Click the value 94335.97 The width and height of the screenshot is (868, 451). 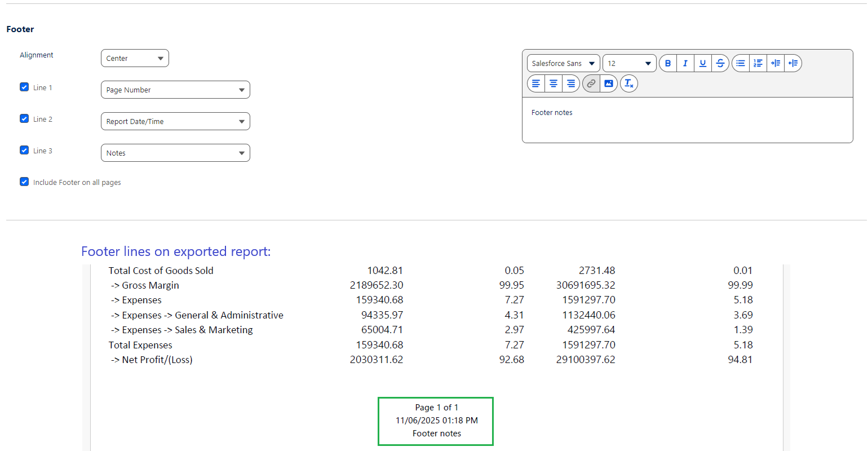pyautogui.click(x=382, y=315)
